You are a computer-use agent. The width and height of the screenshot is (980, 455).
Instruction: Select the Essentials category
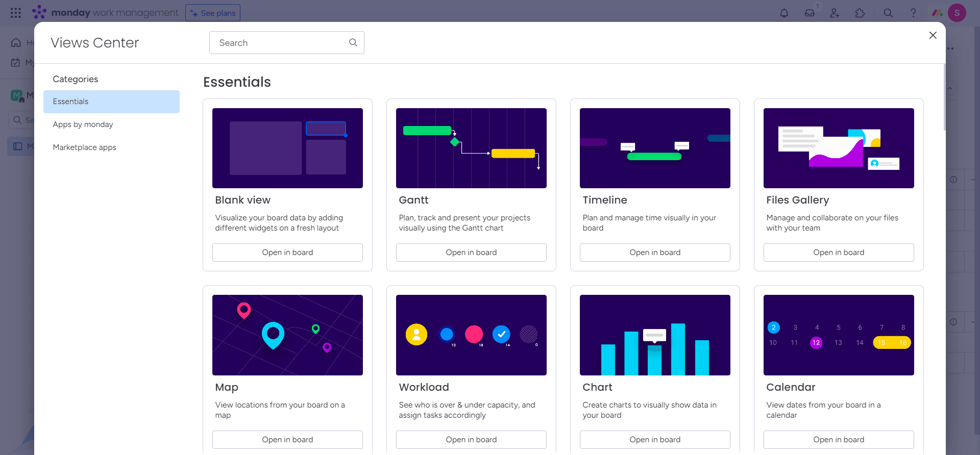[111, 102]
